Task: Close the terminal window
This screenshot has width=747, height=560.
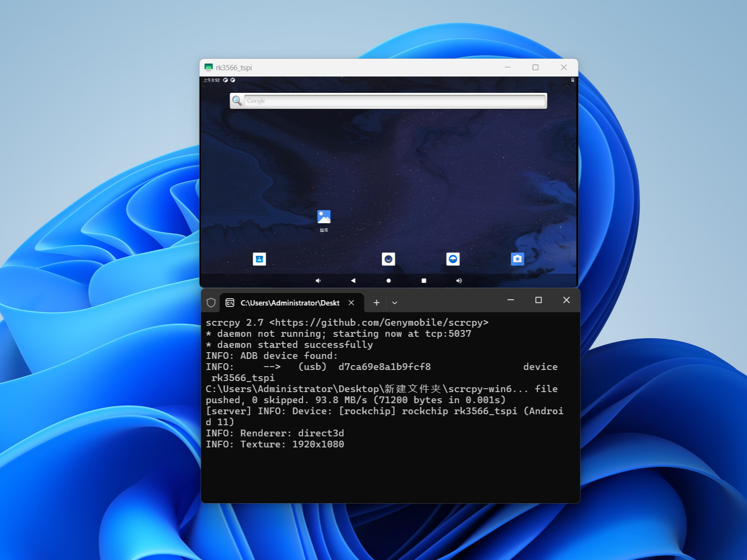Action: point(567,300)
